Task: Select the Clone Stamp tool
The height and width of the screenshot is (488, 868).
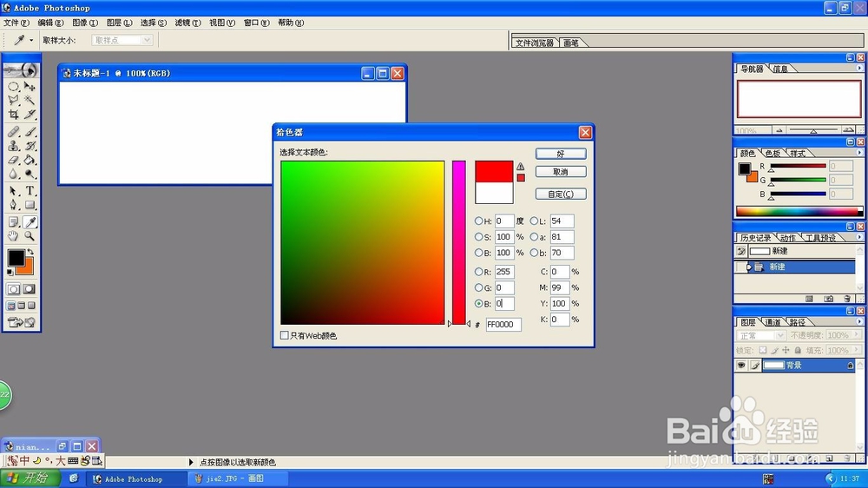Action: click(x=13, y=146)
